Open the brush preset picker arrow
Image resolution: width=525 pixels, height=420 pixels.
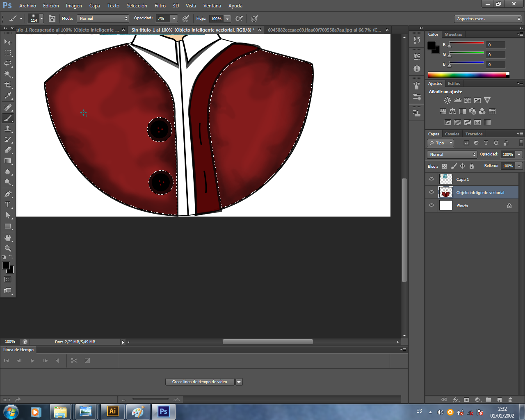(41, 18)
